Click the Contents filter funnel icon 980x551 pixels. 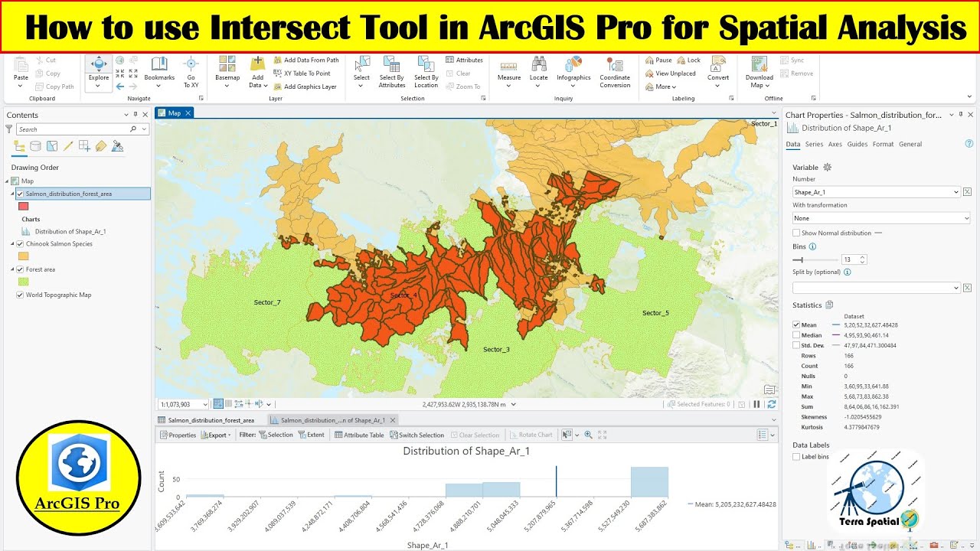[9, 129]
